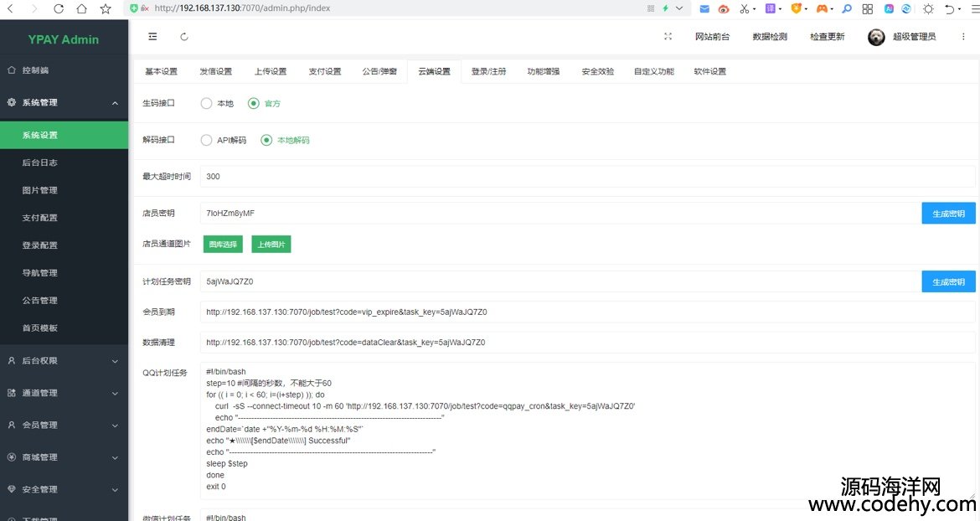
Task: Click 生成密钥 button beside 店员密钥
Action: pyautogui.click(x=948, y=214)
